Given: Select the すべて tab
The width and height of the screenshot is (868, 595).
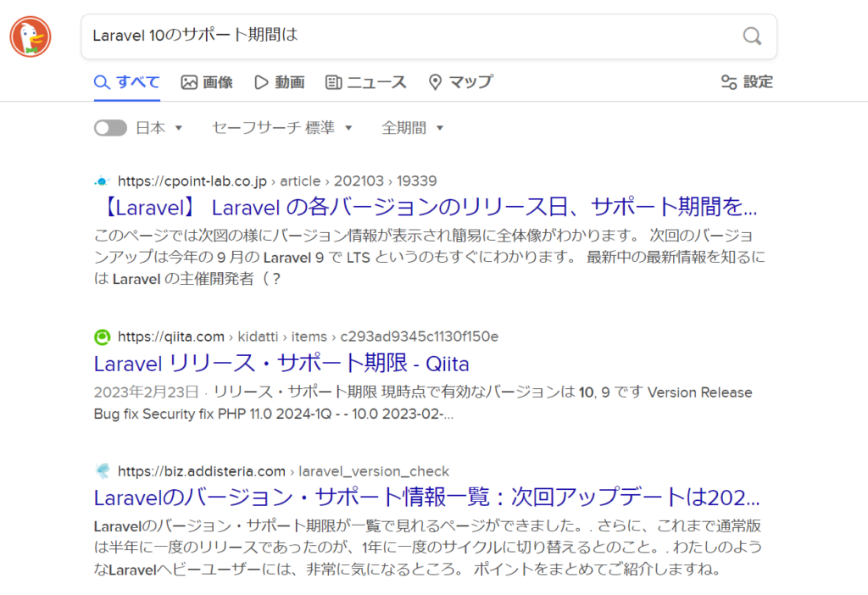Looking at the screenshot, I should point(127,82).
